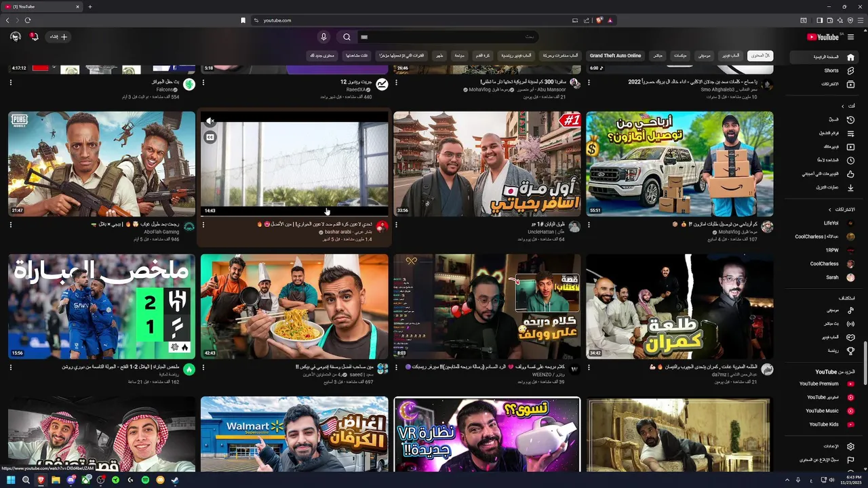The height and width of the screenshot is (488, 868).
Task: Explore Sports trophy icon in sidebar
Action: [850, 350]
